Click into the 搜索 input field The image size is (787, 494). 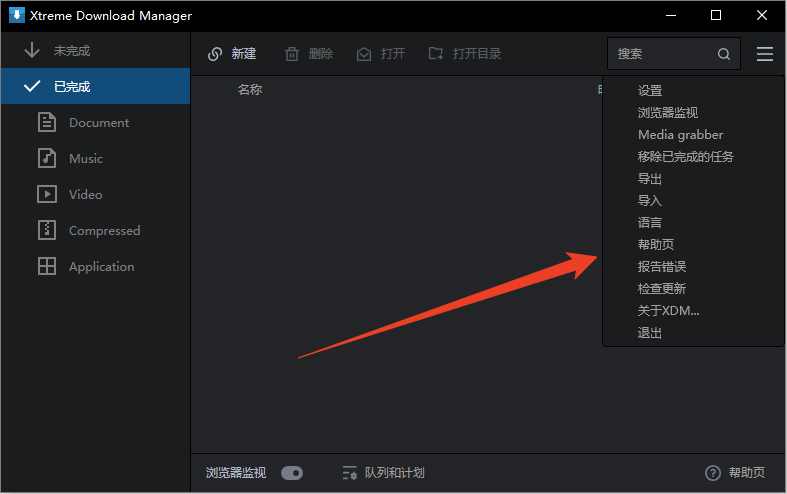click(660, 54)
